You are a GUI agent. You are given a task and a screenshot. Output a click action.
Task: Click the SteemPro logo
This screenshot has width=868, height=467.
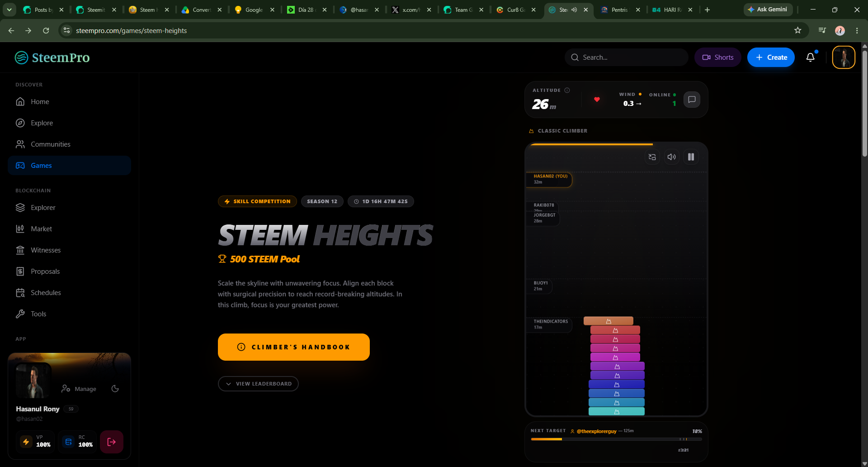(x=52, y=57)
